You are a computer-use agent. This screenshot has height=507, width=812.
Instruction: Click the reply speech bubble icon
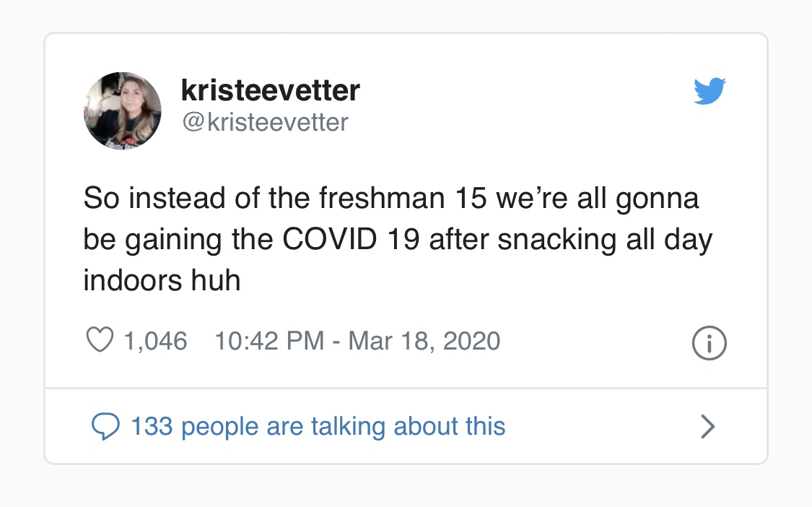point(106,427)
